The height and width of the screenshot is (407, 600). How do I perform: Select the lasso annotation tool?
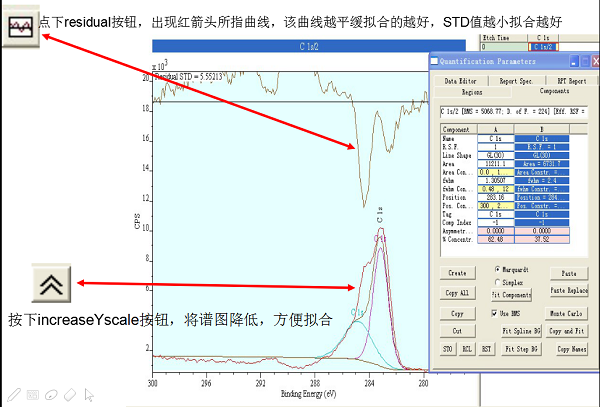[x=50, y=394]
